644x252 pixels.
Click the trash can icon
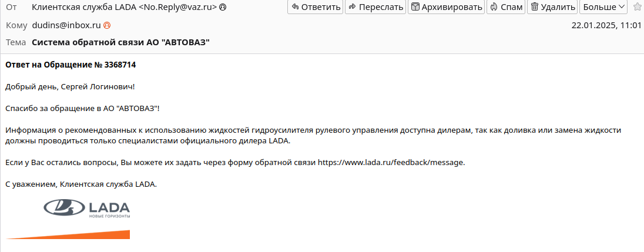(535, 7)
